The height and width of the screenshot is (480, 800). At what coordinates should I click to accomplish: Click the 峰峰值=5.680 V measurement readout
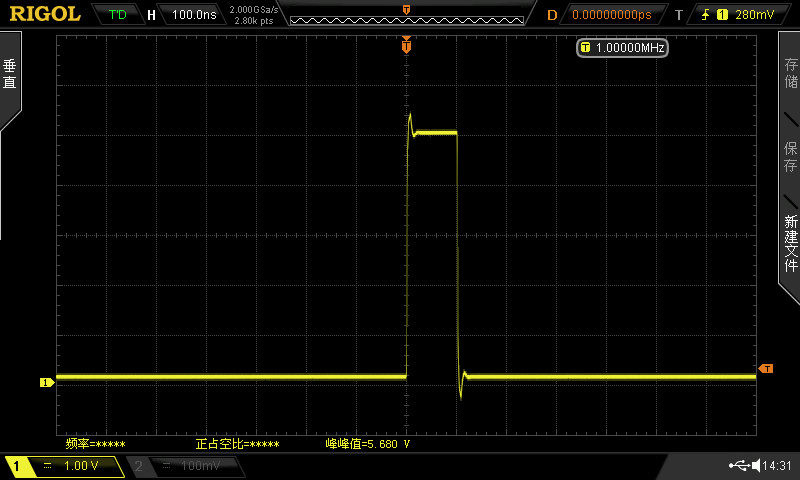(367, 444)
